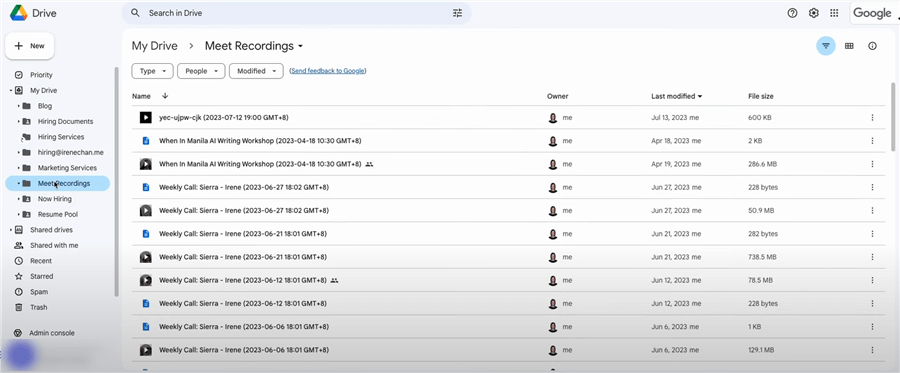Click the sidebar vertical scrollbar
This screenshot has width=900, height=373.
[x=117, y=181]
